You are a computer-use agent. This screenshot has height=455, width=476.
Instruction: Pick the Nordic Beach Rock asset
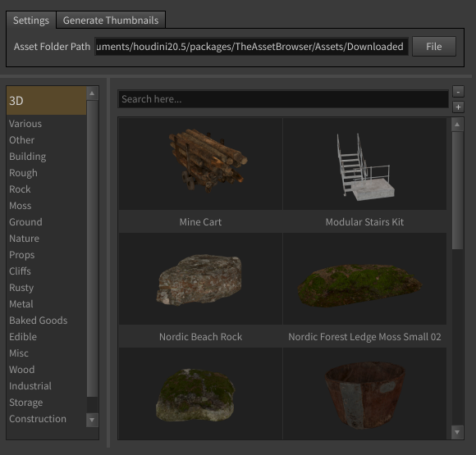200,279
